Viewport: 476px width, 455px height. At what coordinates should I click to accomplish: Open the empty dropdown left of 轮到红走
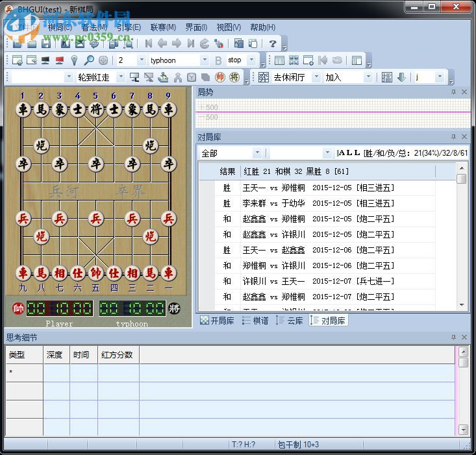coord(69,77)
